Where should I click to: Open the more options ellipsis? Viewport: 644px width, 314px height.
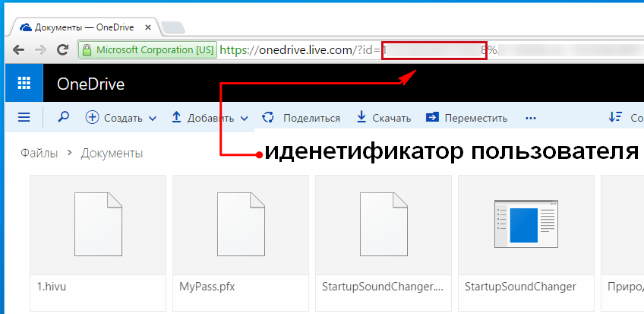[531, 119]
